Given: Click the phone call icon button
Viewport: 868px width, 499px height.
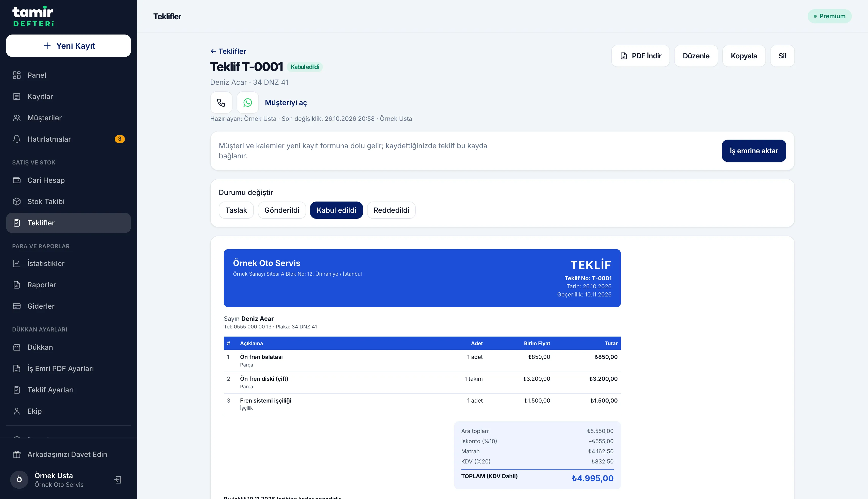Looking at the screenshot, I should click(x=221, y=103).
